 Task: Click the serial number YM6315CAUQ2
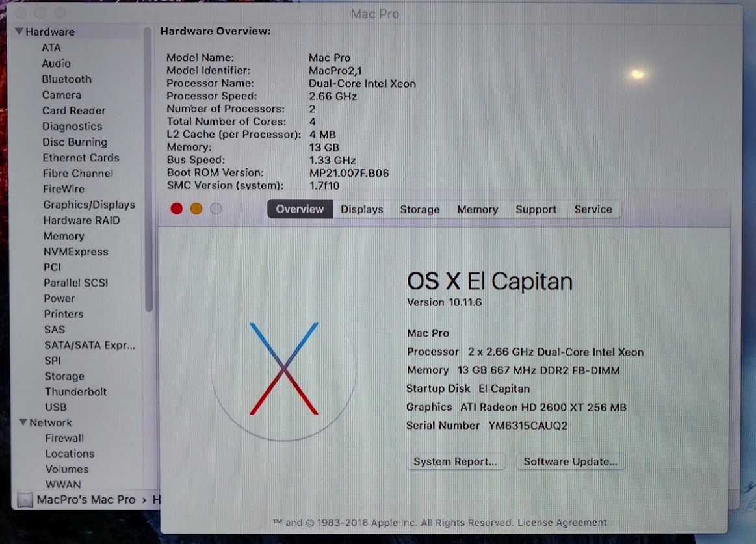527,426
